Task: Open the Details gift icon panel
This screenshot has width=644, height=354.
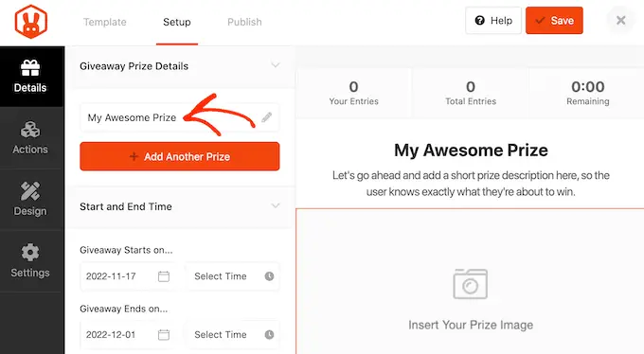Action: point(31,77)
